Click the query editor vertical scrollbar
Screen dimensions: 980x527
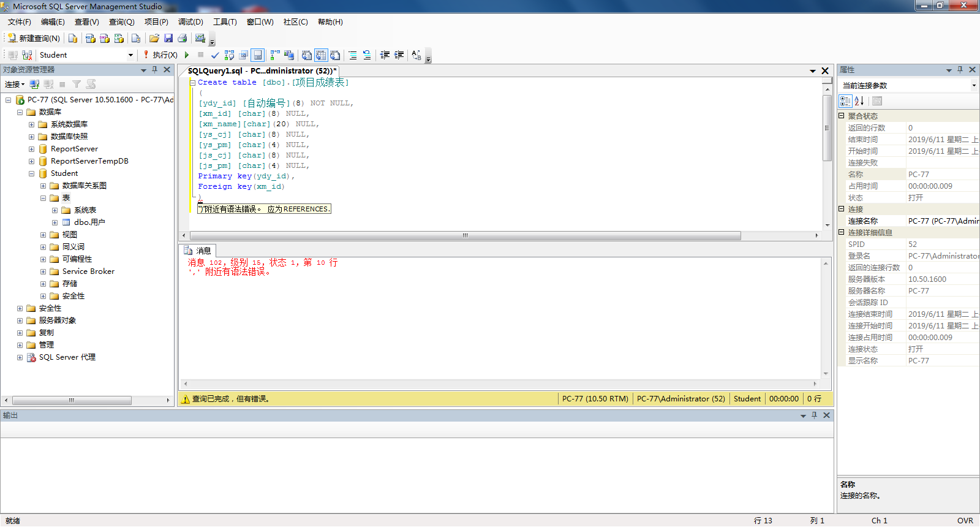tap(827, 128)
